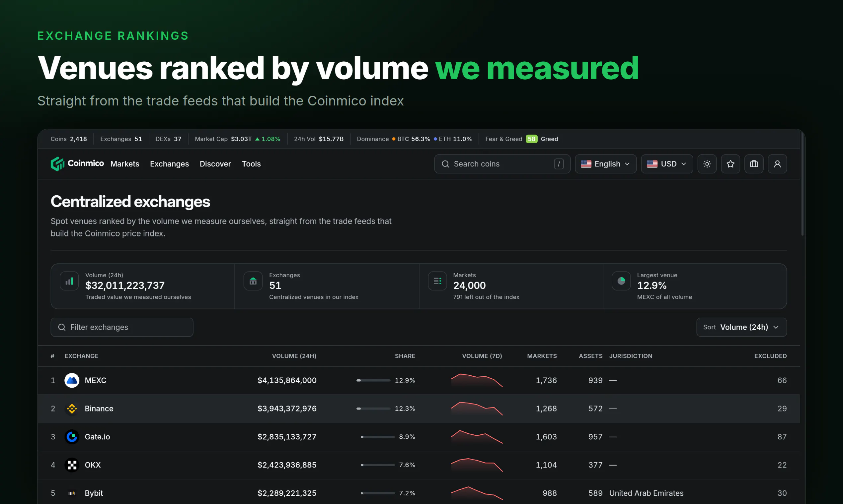This screenshot has height=504, width=843.
Task: Click the Largest venue pie chart icon
Action: 621,281
